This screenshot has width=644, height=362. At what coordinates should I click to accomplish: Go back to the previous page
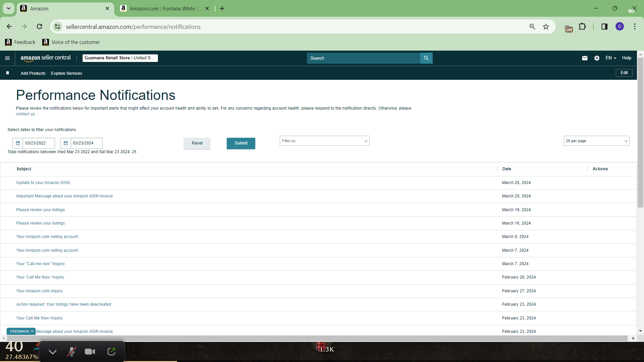click(9, 26)
